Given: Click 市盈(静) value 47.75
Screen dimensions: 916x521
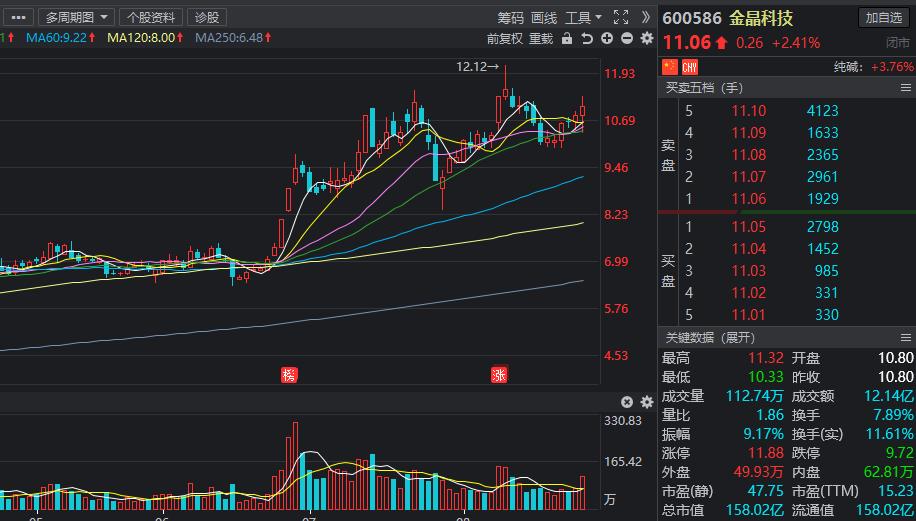Looking at the screenshot, I should (x=766, y=491).
